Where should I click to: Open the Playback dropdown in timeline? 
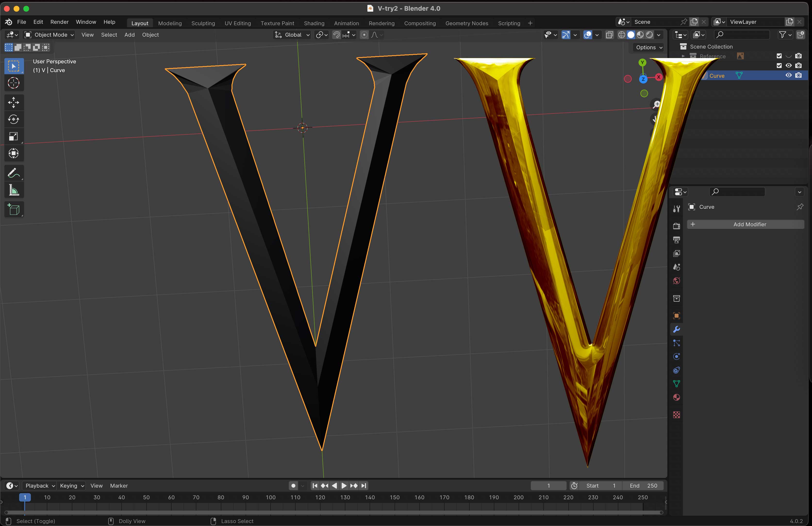(x=40, y=486)
